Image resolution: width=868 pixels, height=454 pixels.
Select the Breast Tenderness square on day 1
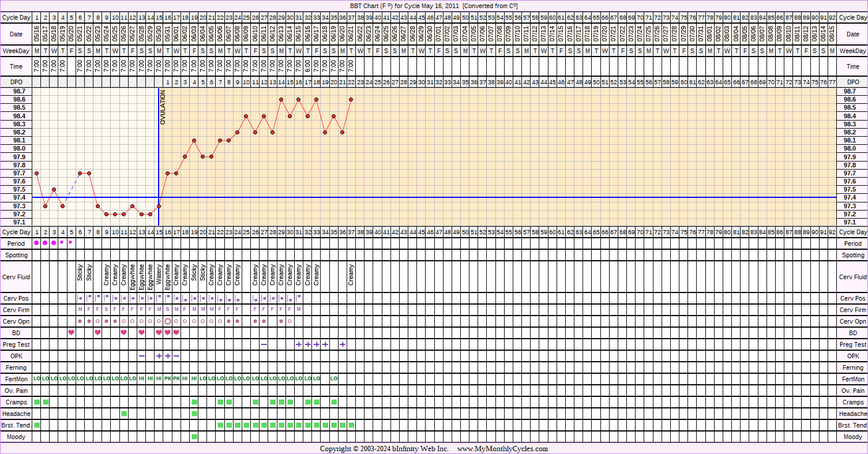(37, 425)
